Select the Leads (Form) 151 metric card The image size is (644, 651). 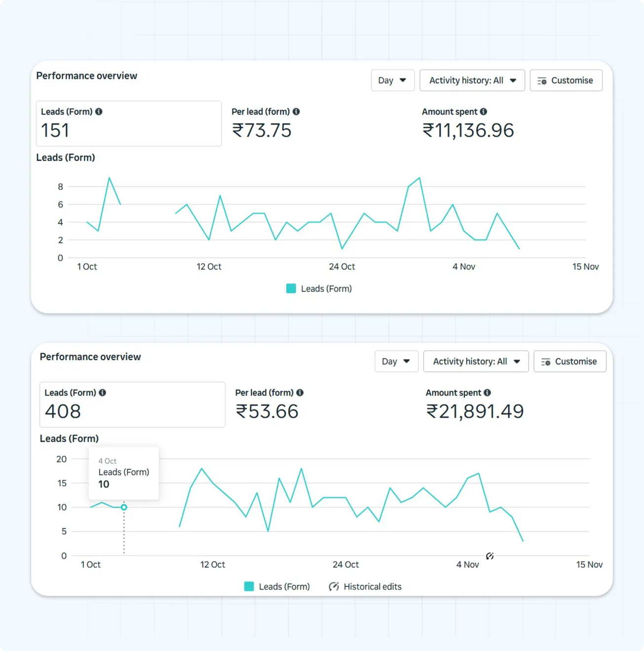coord(128,124)
